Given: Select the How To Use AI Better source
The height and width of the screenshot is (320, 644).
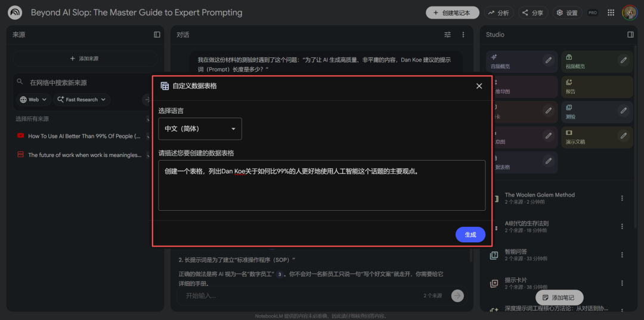Looking at the screenshot, I should [x=84, y=136].
